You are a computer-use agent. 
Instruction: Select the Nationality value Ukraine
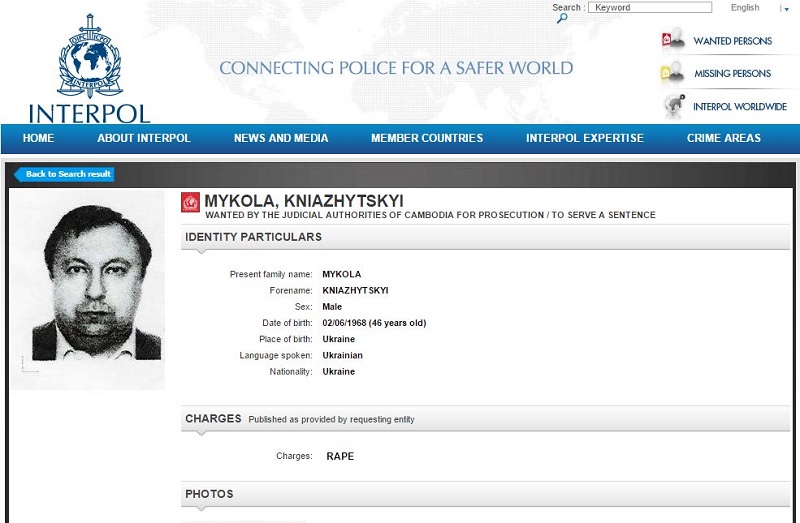[338, 371]
